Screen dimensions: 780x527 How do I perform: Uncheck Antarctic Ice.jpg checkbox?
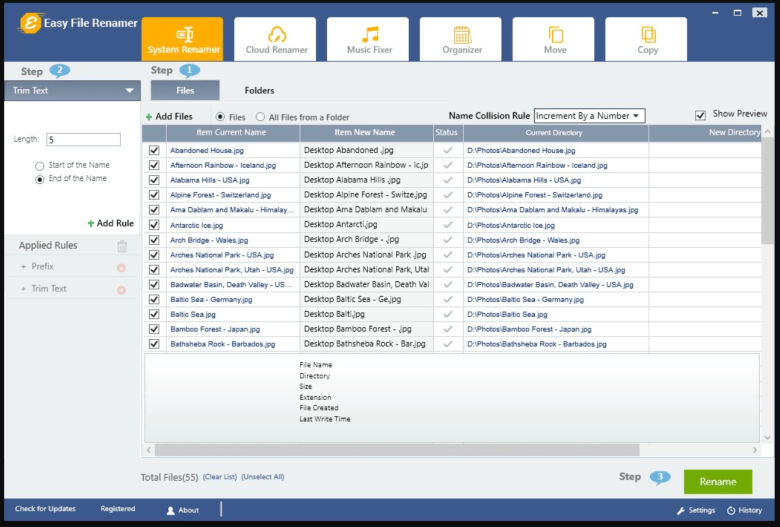[154, 225]
